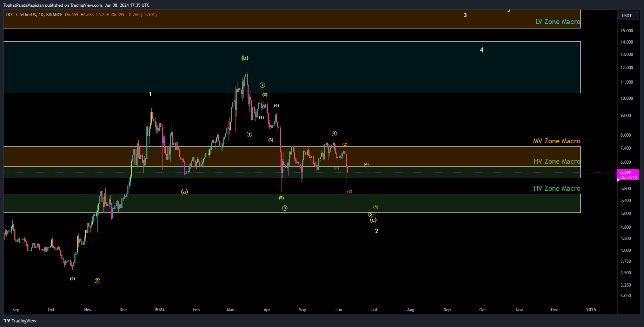
Task: Click the 5.000 price axis value
Action: pos(626,214)
